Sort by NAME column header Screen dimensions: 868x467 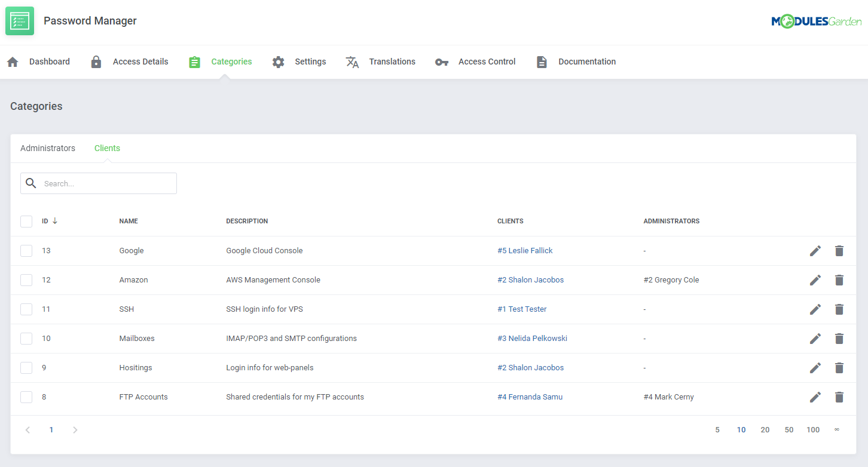[129, 221]
